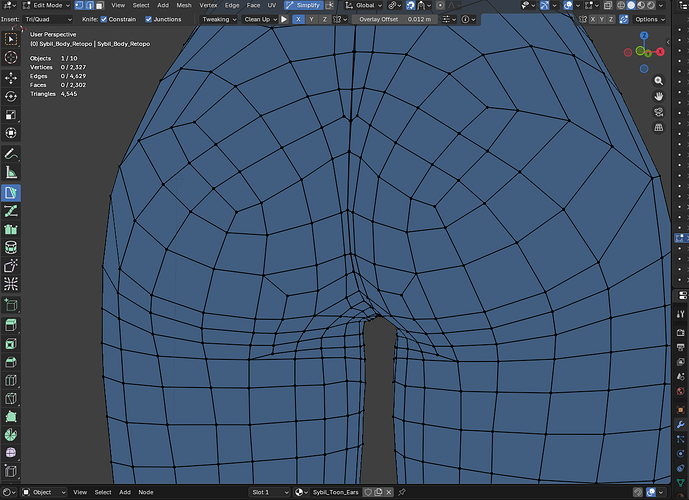Open the View menu in 3D viewport header
This screenshot has height=500, width=689.
(118, 5)
